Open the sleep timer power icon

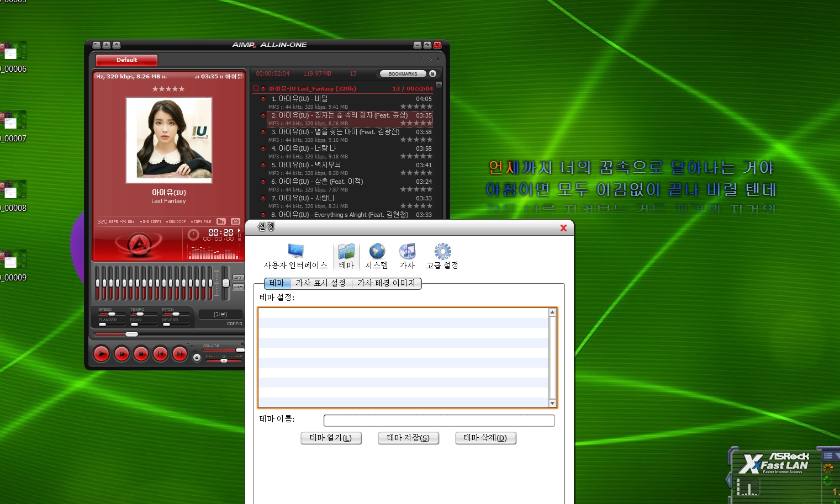(193, 235)
